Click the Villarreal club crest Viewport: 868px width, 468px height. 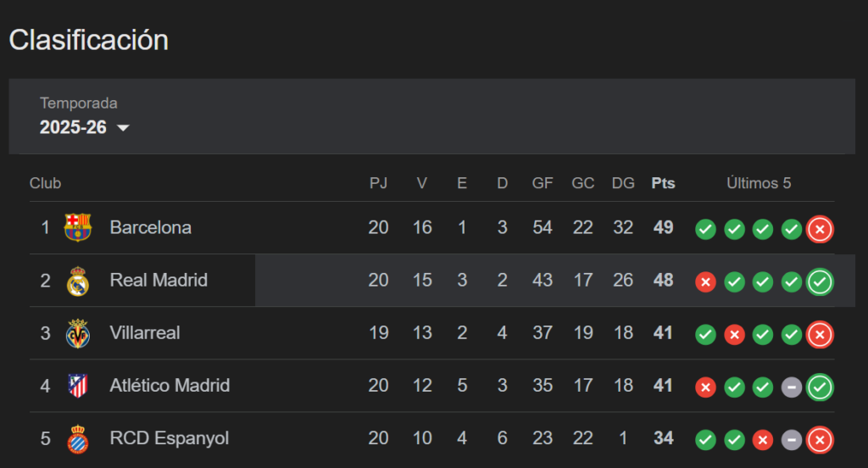(77, 333)
